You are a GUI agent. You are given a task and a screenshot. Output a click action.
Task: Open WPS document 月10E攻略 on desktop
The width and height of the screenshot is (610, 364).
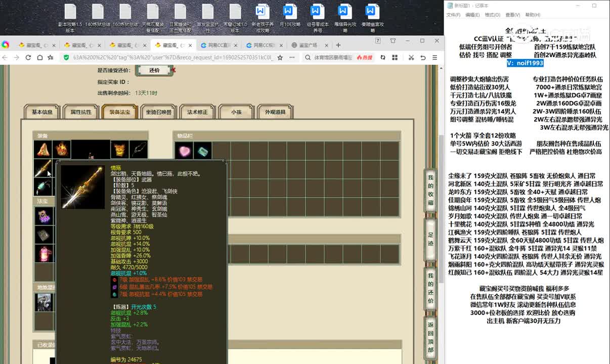(x=290, y=16)
